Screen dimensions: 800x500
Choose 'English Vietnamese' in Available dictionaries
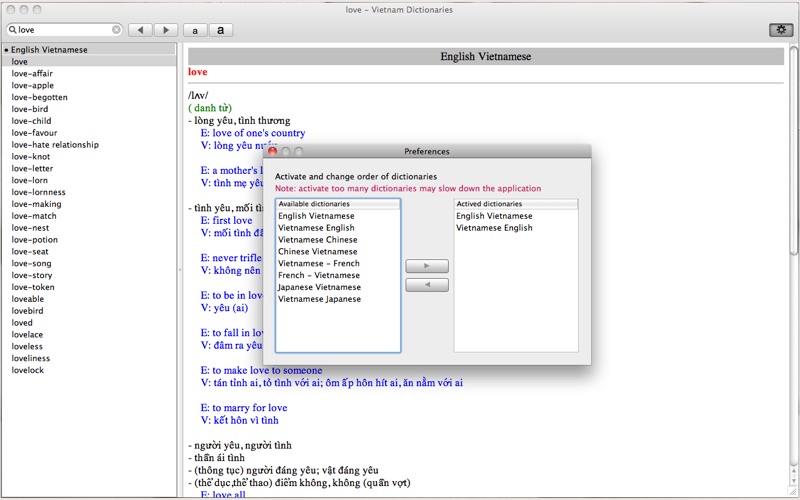(316, 216)
